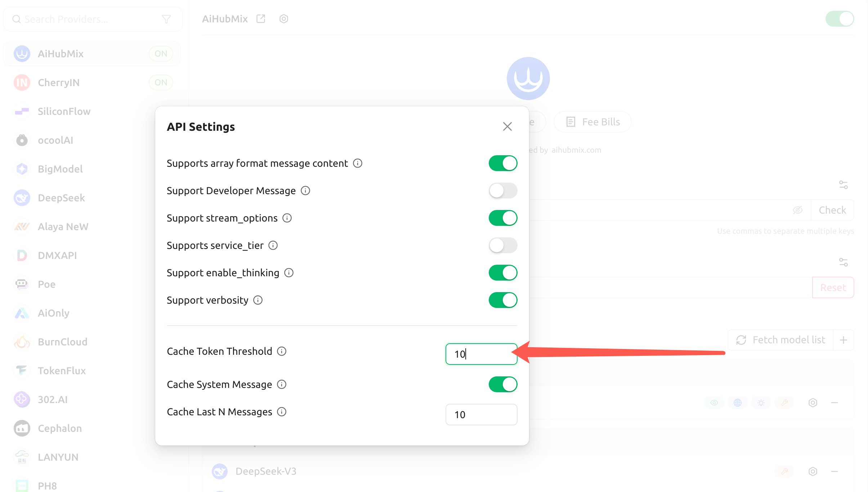Toggle Cache System Message switch
The width and height of the screenshot is (868, 492).
(503, 384)
